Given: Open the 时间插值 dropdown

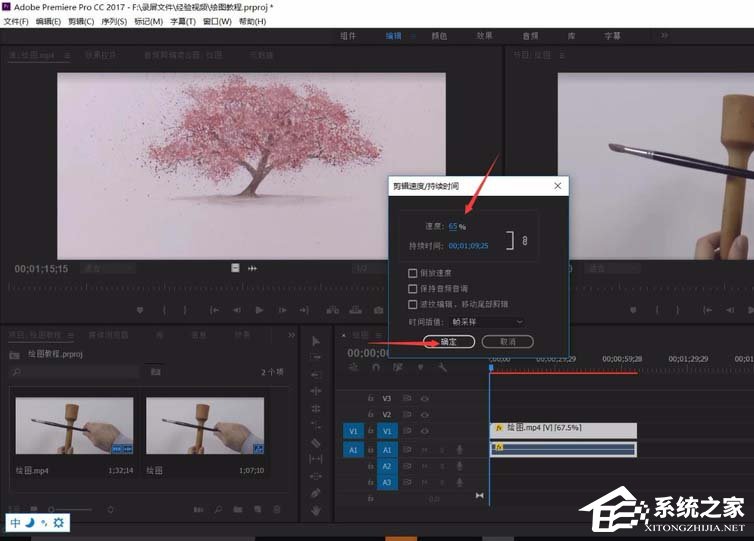Looking at the screenshot, I should [487, 322].
